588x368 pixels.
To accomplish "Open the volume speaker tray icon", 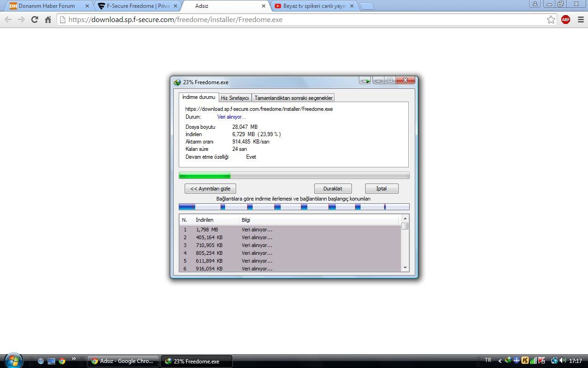I will 563,361.
